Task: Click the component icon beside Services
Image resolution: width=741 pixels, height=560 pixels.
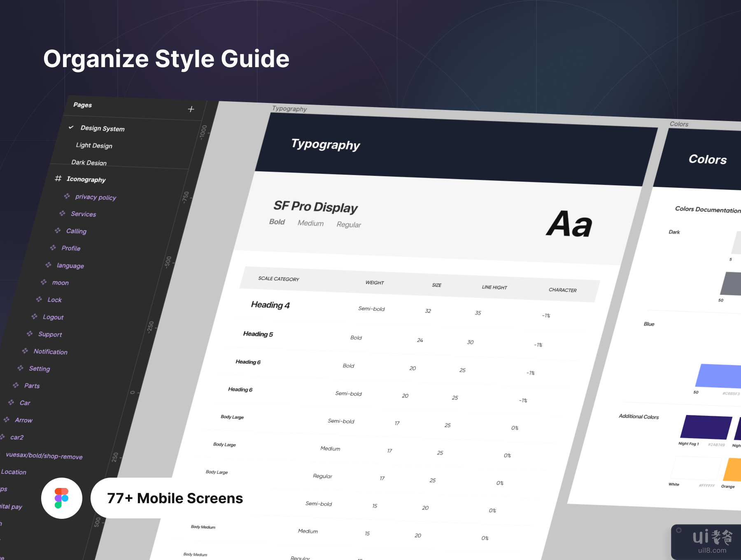Action: click(62, 213)
